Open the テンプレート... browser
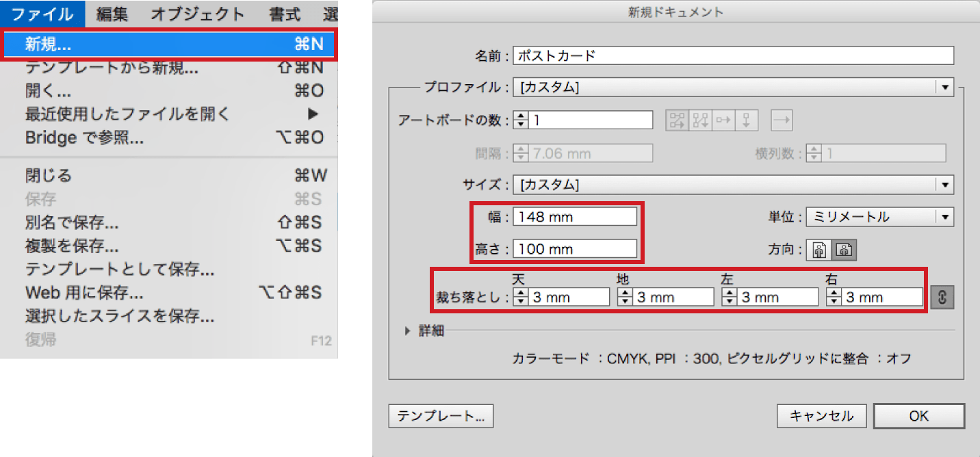Image resolution: width=980 pixels, height=457 pixels. (441, 416)
